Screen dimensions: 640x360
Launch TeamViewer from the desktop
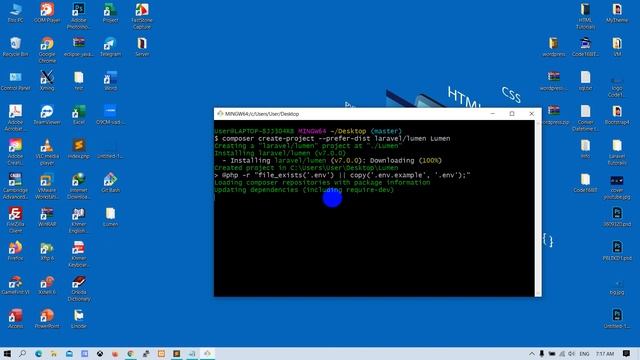pyautogui.click(x=47, y=114)
